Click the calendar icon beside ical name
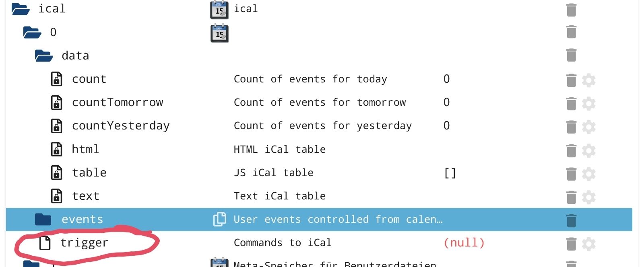Image resolution: width=644 pixels, height=267 pixels. (x=219, y=10)
